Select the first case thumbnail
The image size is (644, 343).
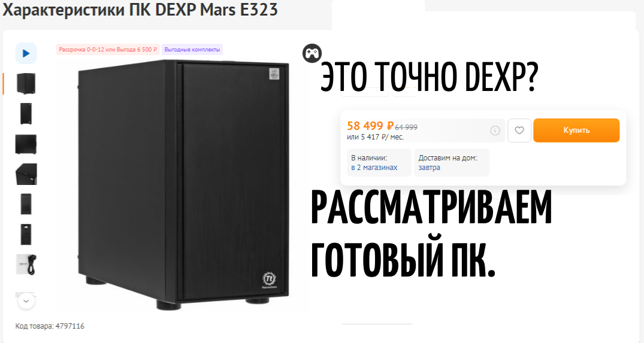point(26,83)
